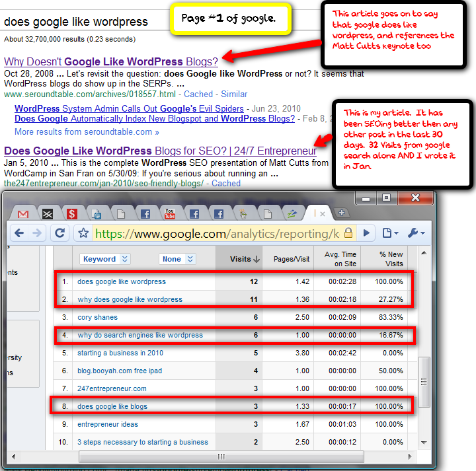Click the Google search box query text
This screenshot has height=471, width=476.
coord(76,22)
